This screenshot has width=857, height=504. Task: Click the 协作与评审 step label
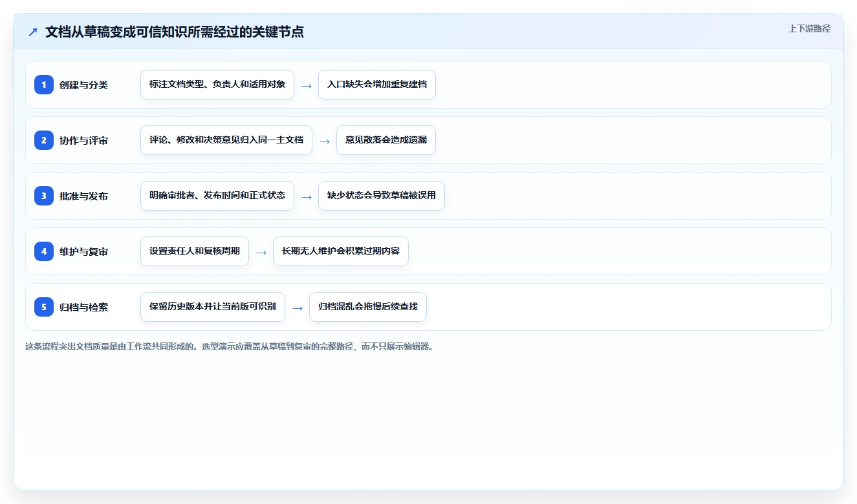83,140
